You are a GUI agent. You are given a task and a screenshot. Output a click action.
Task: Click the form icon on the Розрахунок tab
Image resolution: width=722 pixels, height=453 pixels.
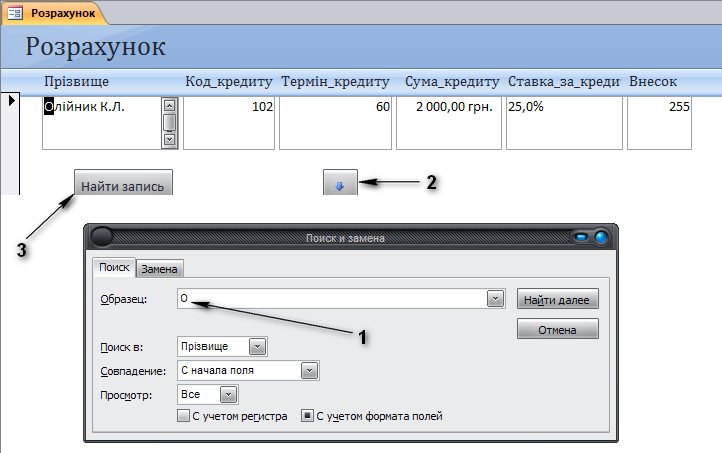click(x=15, y=13)
